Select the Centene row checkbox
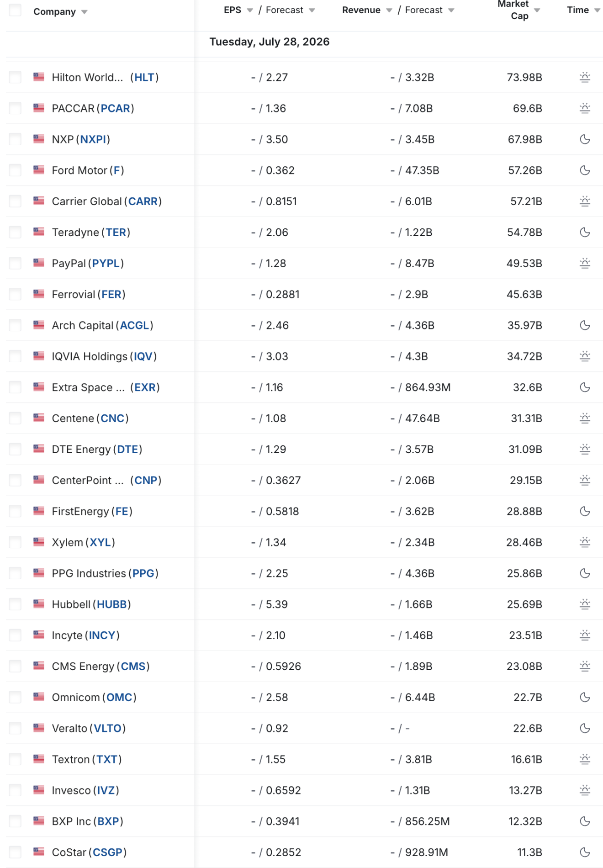 (x=15, y=418)
